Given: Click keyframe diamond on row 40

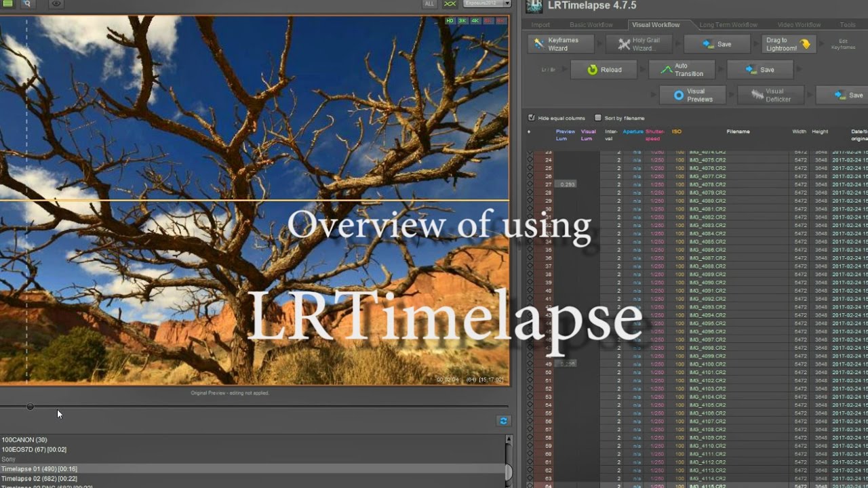Looking at the screenshot, I should coord(530,291).
